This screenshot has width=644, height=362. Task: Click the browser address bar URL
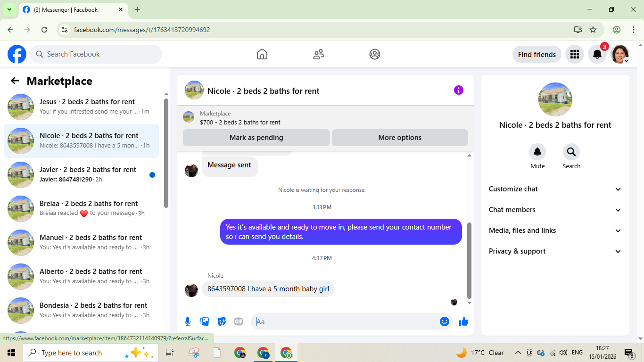[x=142, y=30]
